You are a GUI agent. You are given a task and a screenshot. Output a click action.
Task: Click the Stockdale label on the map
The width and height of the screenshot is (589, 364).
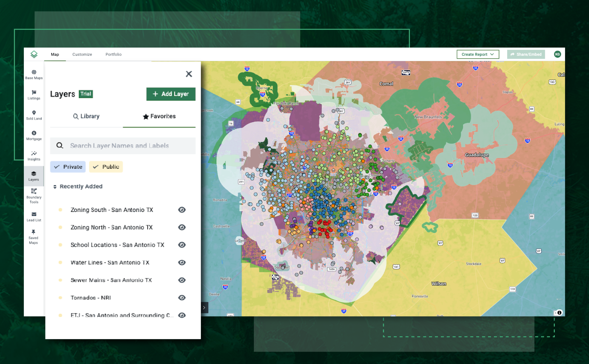tap(473, 264)
